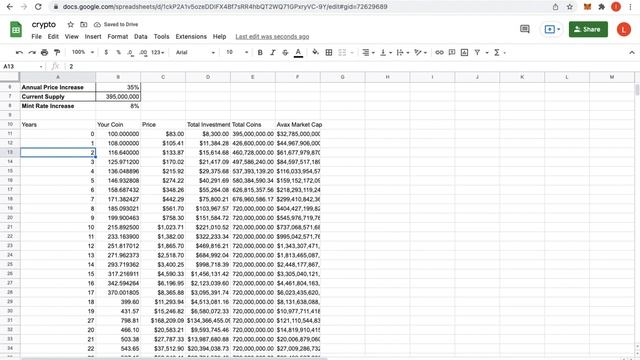
Task: Select the Mint Rate Increase cell
Action: tap(58, 106)
